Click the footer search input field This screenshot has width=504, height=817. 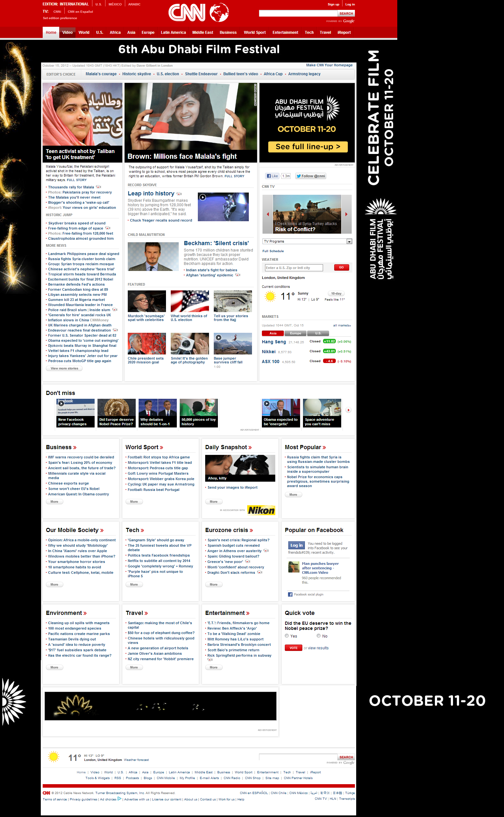pyautogui.click(x=298, y=757)
